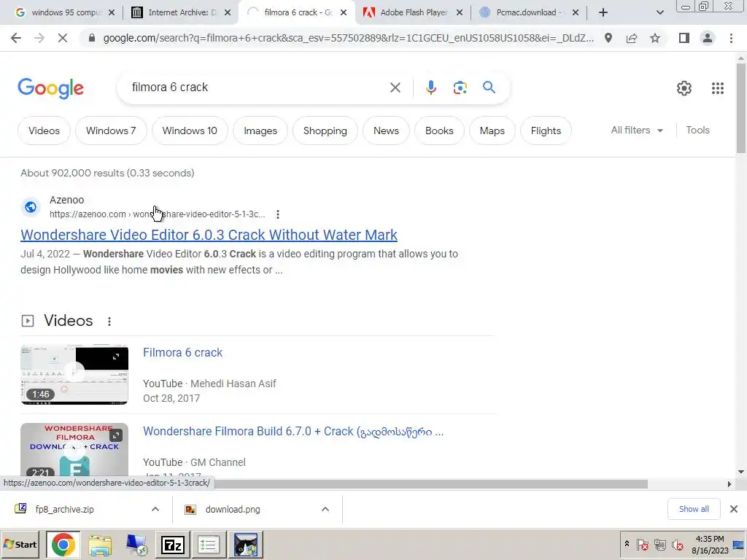747x560 pixels.
Task: Open Wondershare Video Editor 6.0.3 Crack link
Action: (x=209, y=235)
